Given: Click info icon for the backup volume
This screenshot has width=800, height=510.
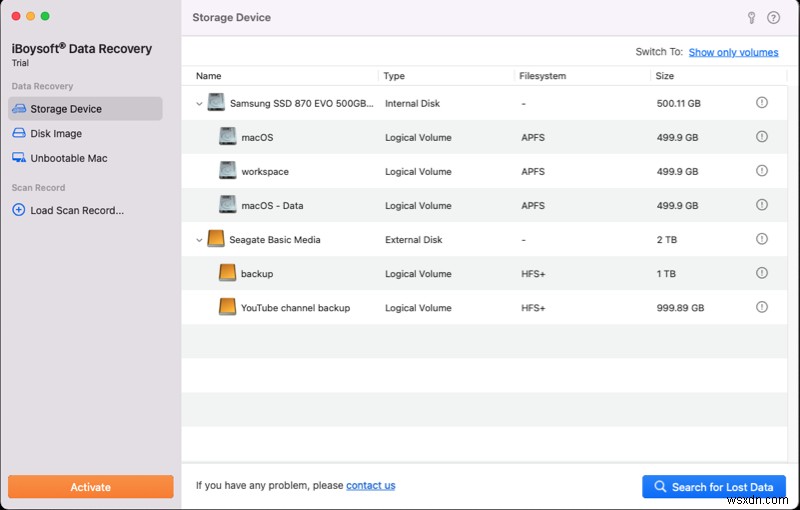Looking at the screenshot, I should (762, 273).
